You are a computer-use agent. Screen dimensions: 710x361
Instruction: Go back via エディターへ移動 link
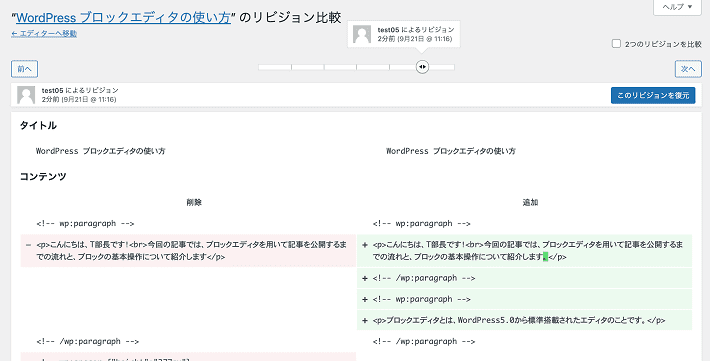pyautogui.click(x=44, y=34)
